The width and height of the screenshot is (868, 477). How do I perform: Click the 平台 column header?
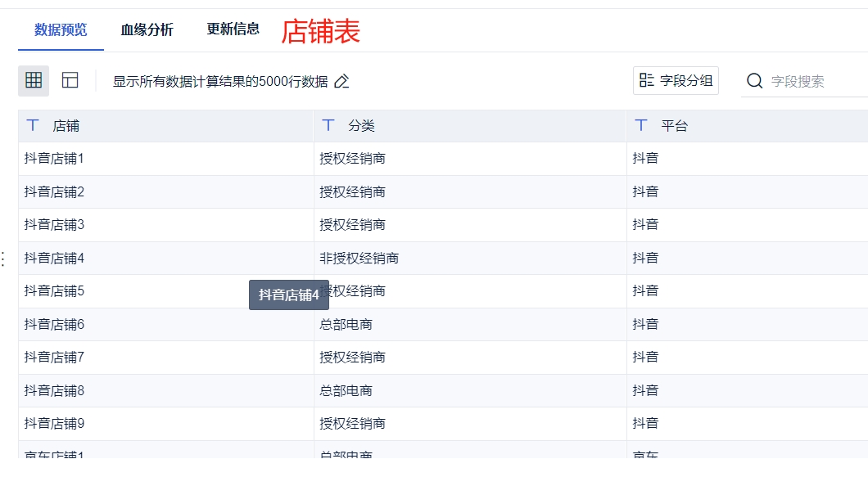pos(748,126)
